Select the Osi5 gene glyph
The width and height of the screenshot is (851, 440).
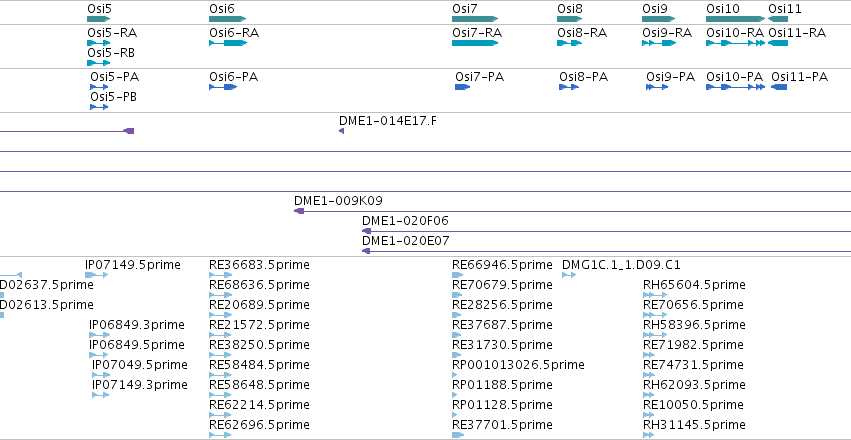pos(99,19)
